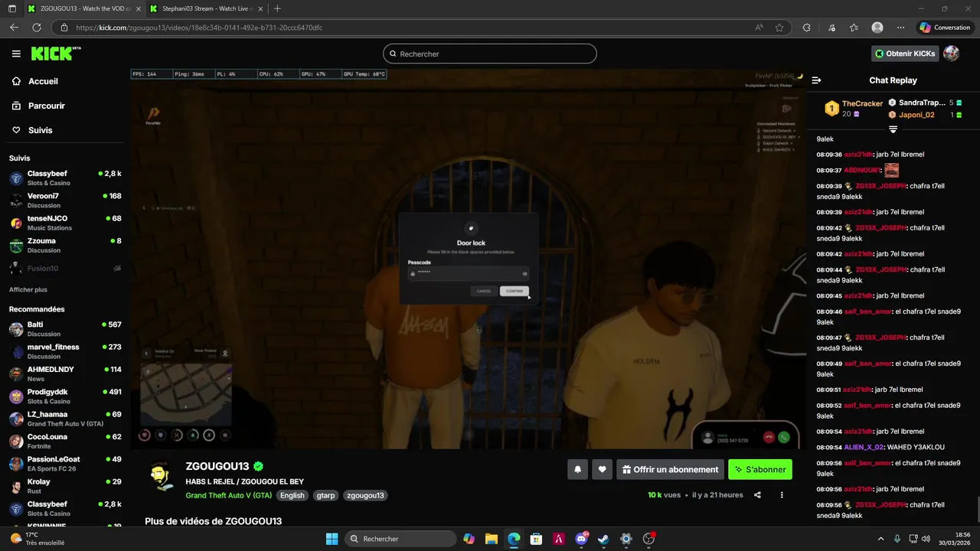Click Afficher plus under Suivis
Viewport: 980px width, 551px height.
(x=28, y=290)
